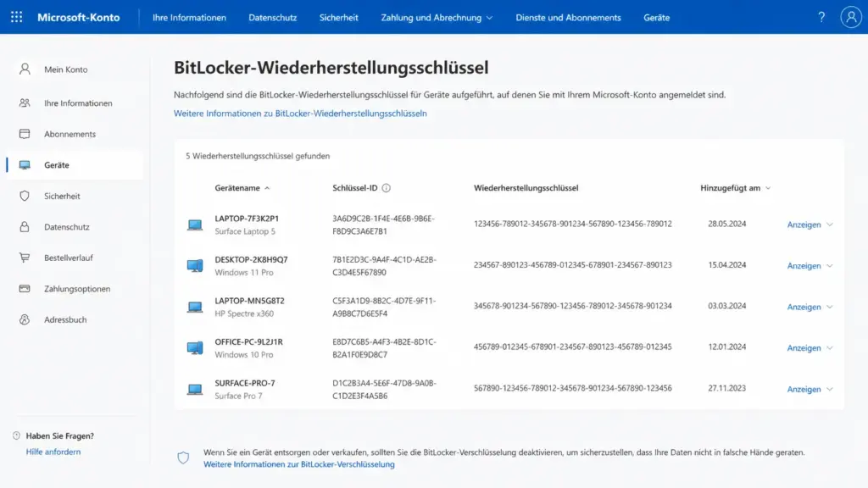Sort by Gerätename column header
The height and width of the screenshot is (488, 868).
[x=242, y=188]
